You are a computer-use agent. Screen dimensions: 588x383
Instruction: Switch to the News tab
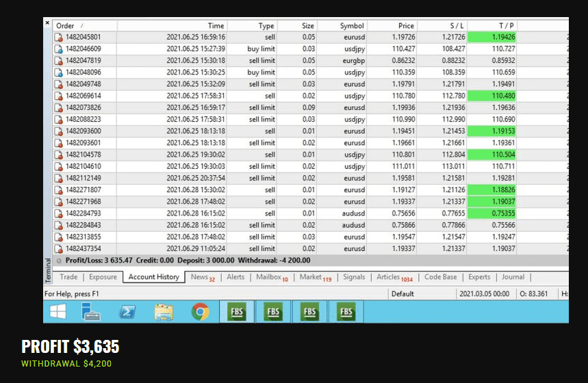(x=203, y=277)
